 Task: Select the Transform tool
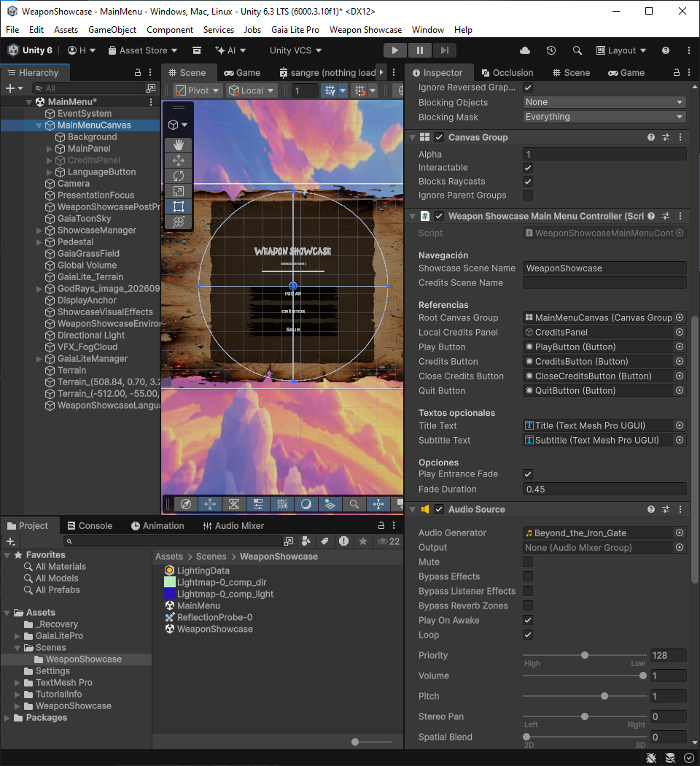pos(179,221)
